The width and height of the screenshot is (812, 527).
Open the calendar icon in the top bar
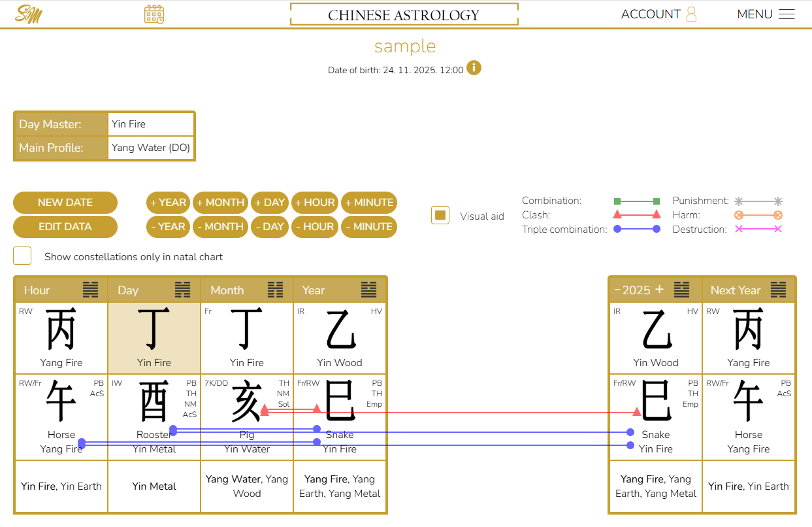click(154, 14)
